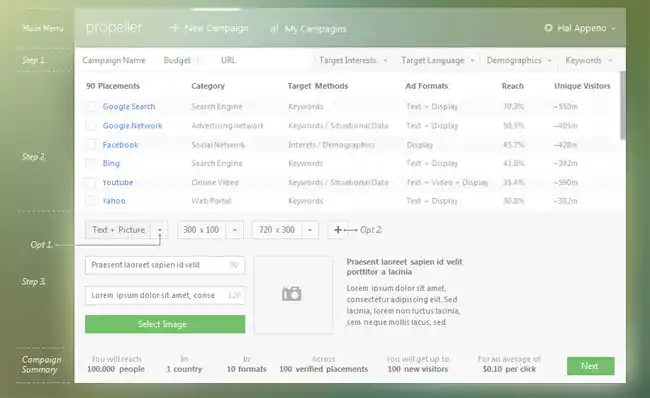Open the Bing placement link
The image size is (650, 398).
[x=111, y=163]
